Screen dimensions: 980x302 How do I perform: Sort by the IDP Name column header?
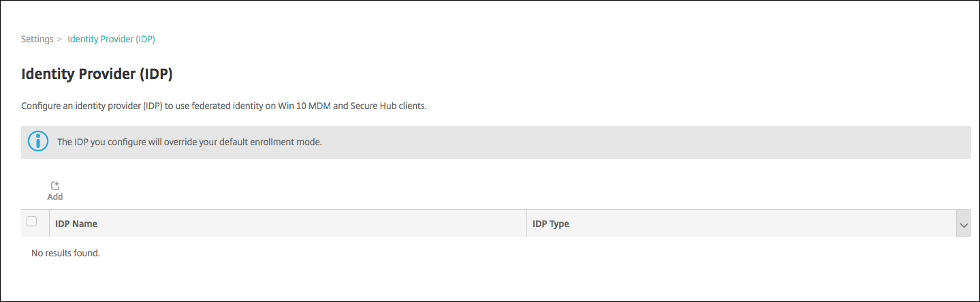click(x=76, y=224)
